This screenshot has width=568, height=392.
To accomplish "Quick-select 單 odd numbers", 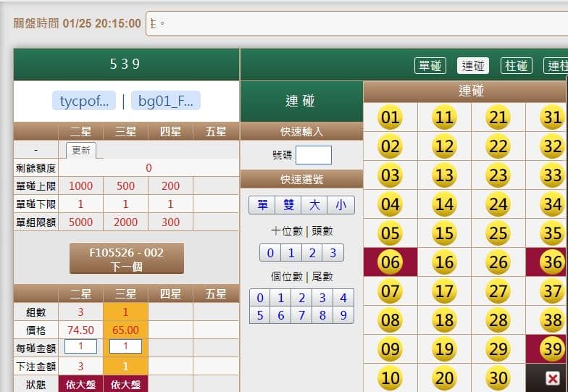I will click(x=262, y=205).
